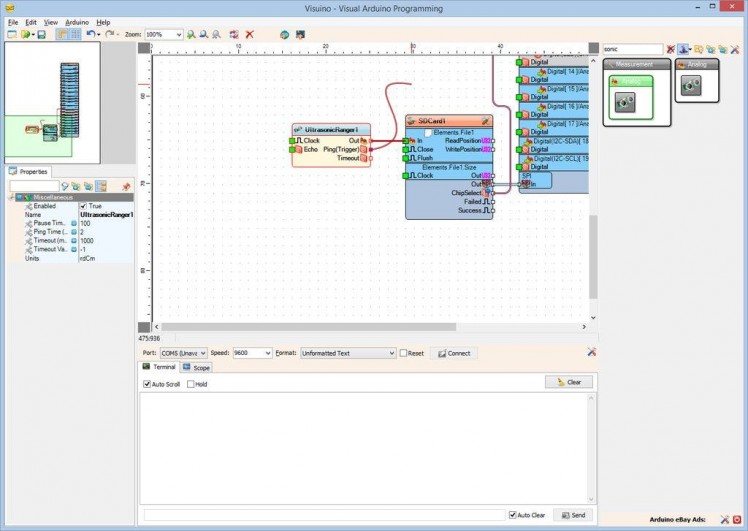Click the Upload to Arduino board icon

click(x=299, y=34)
